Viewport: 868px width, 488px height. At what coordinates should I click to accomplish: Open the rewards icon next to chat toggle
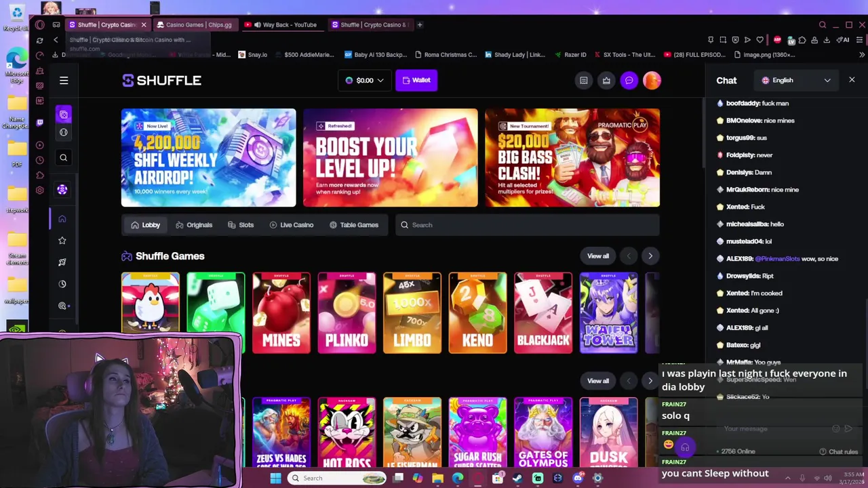click(606, 80)
